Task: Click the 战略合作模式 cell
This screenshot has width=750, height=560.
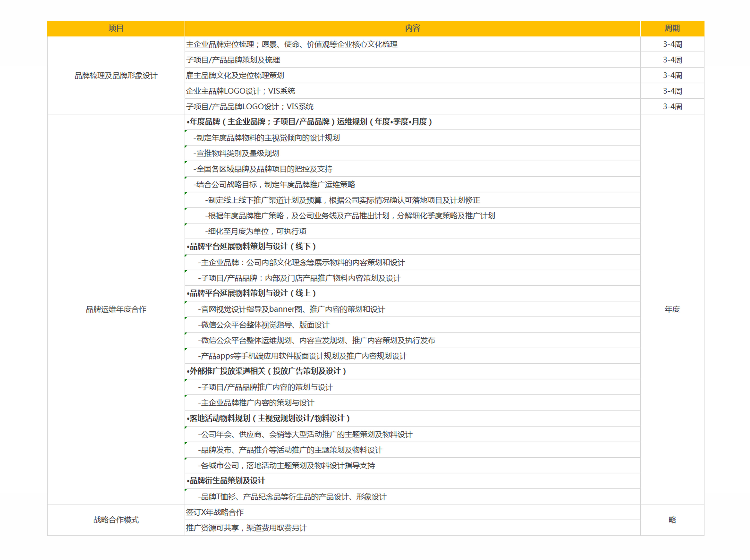Action: click(116, 520)
